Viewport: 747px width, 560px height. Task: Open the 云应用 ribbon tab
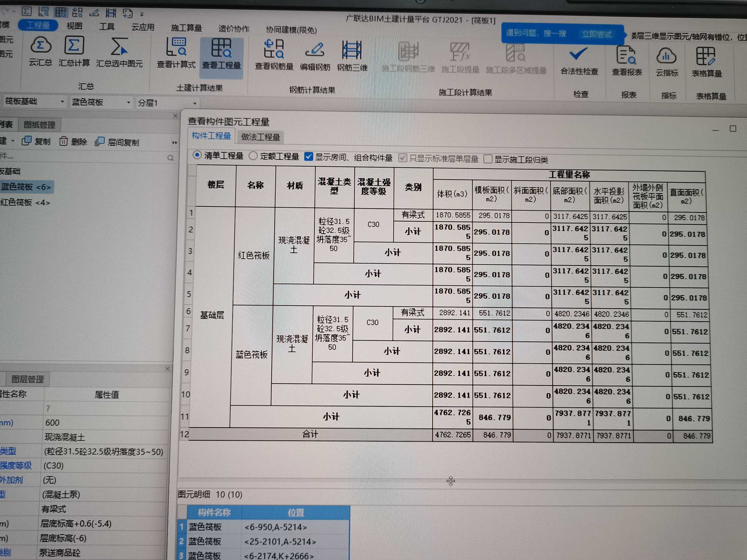pos(143,27)
